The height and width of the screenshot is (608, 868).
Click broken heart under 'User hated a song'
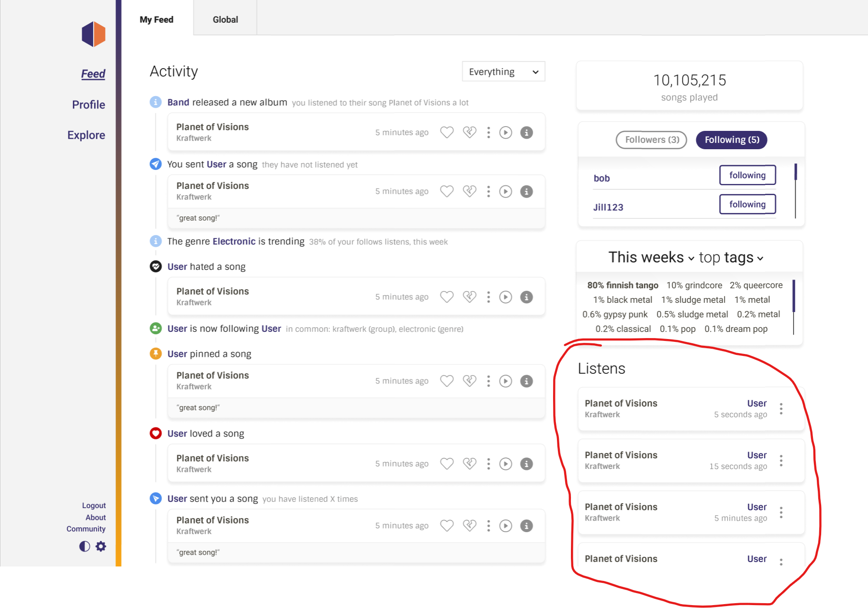470,297
